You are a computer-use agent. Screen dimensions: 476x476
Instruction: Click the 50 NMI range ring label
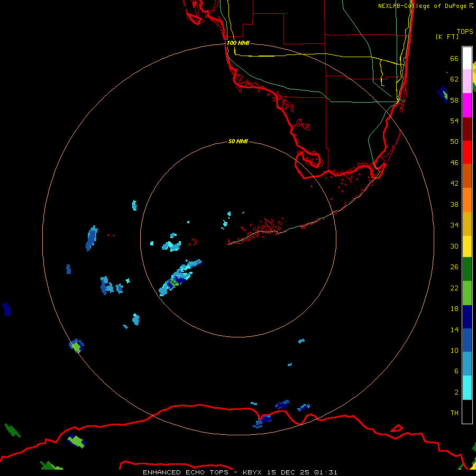pos(238,141)
